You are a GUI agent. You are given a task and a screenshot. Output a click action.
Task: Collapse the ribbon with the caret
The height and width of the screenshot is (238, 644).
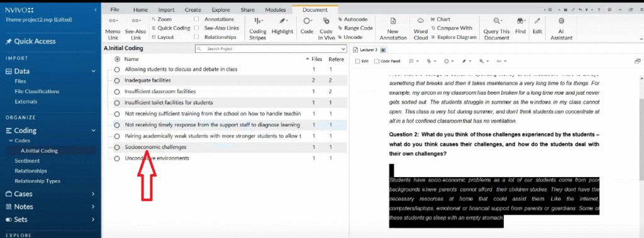(x=641, y=38)
